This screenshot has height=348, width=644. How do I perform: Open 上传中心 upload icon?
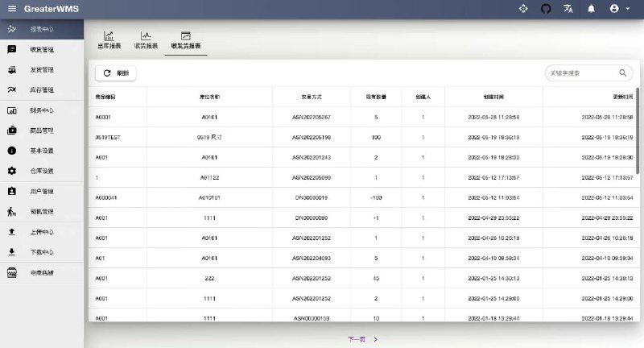click(12, 232)
